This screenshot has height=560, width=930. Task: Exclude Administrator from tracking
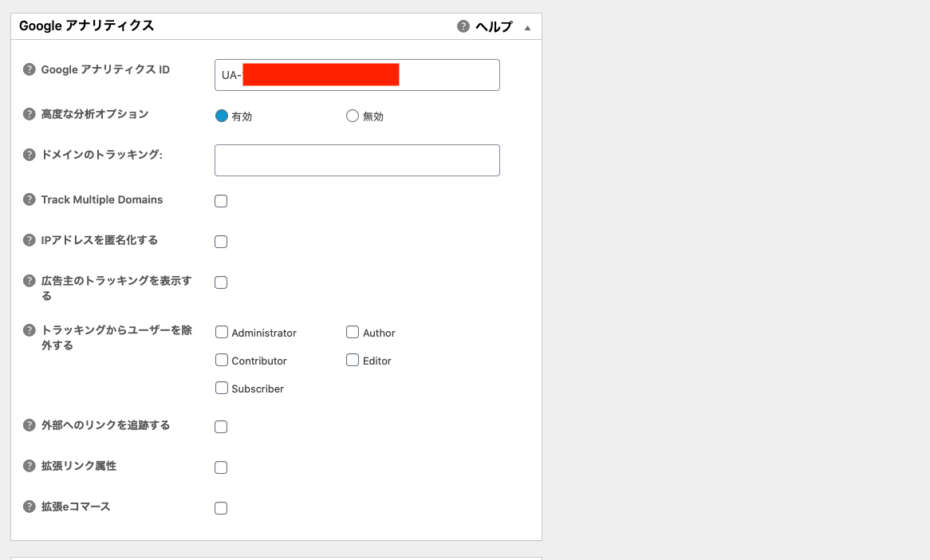(221, 332)
